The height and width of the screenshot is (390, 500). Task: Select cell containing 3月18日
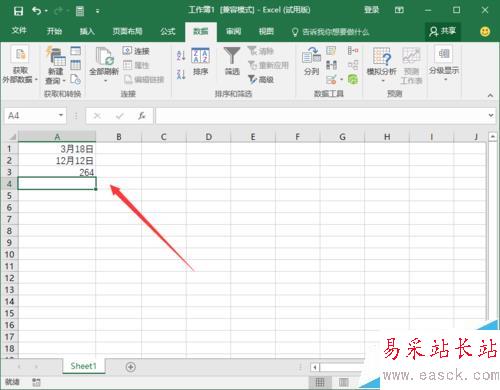tap(57, 149)
